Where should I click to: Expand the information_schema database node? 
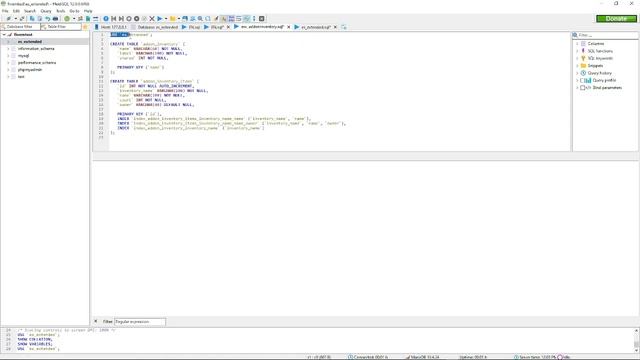[8, 49]
